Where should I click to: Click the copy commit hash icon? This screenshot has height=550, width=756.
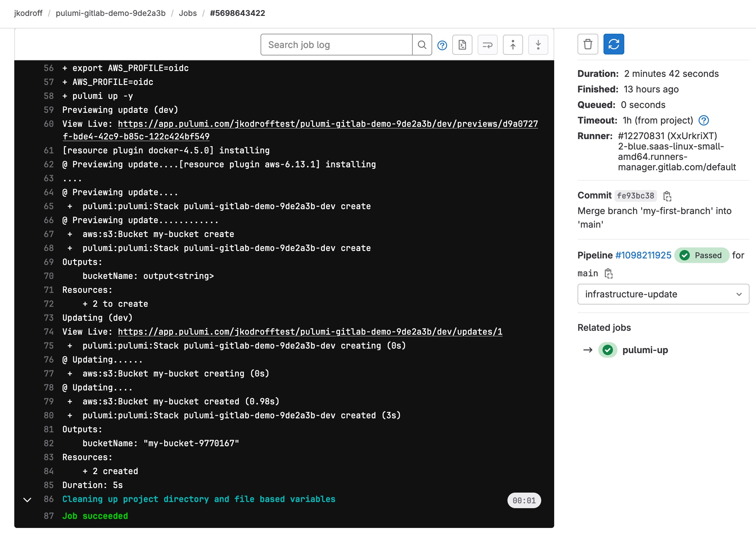click(x=668, y=195)
